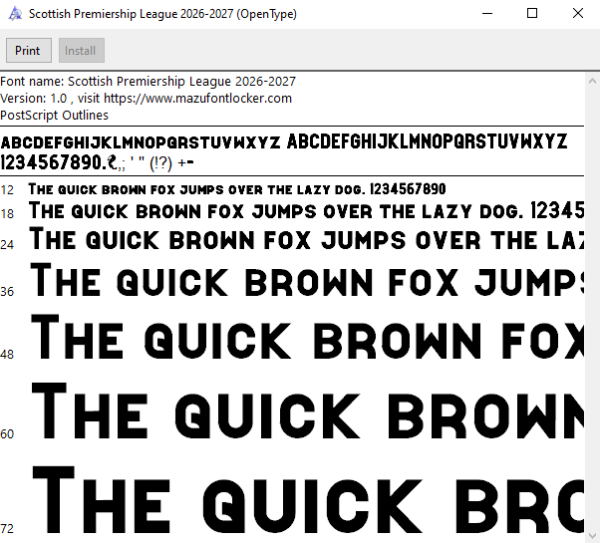
Task: Click the digits and punctuation sample line
Action: click(97, 163)
